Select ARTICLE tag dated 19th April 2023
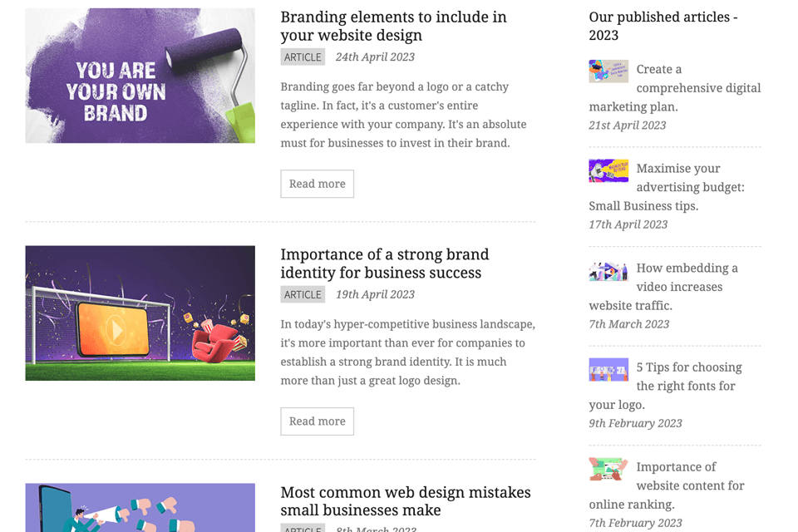This screenshot has width=798, height=532. pyautogui.click(x=303, y=295)
